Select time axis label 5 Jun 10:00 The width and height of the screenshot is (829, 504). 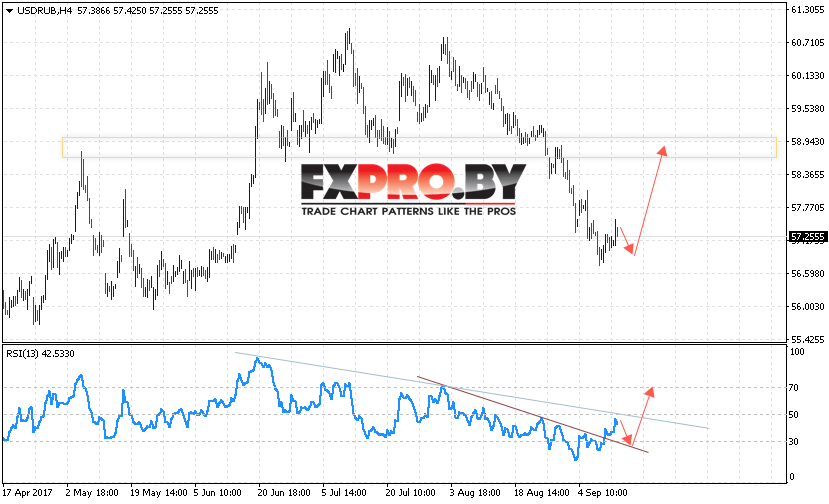pyautogui.click(x=217, y=493)
